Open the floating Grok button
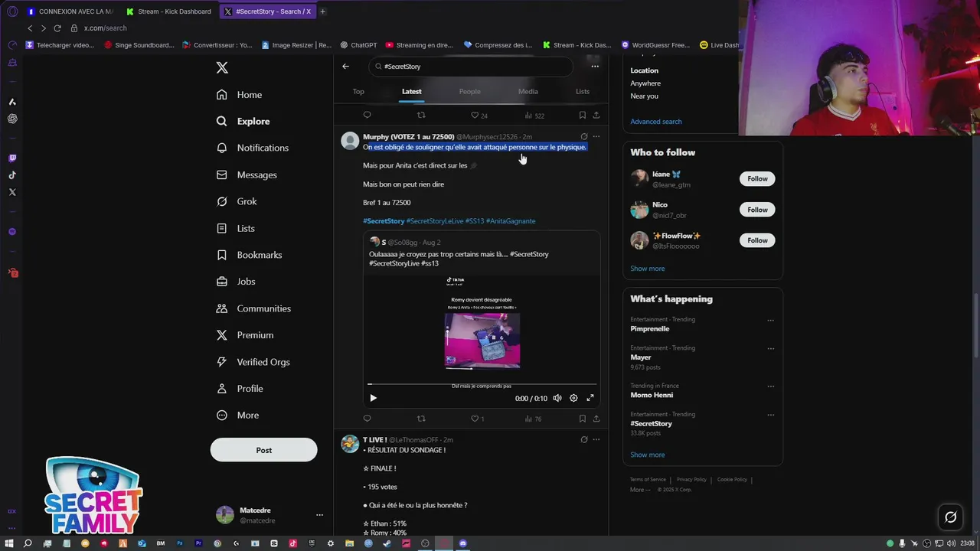Viewport: 980px width, 551px height. 950,517
